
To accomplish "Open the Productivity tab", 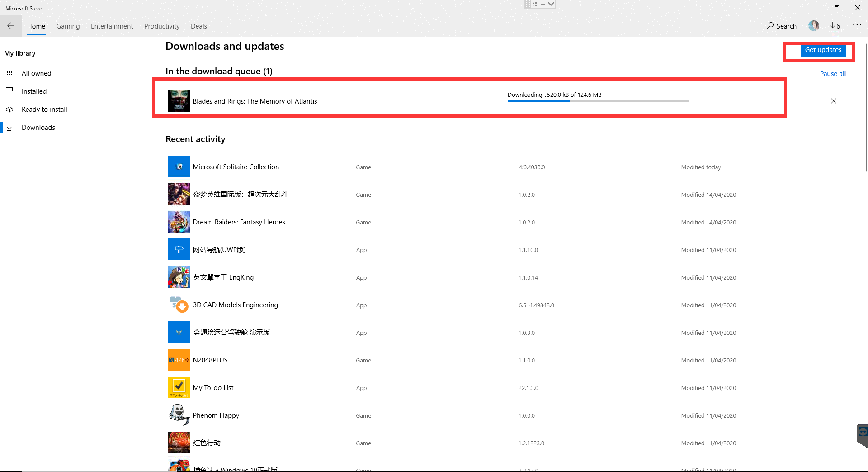I will tap(162, 26).
